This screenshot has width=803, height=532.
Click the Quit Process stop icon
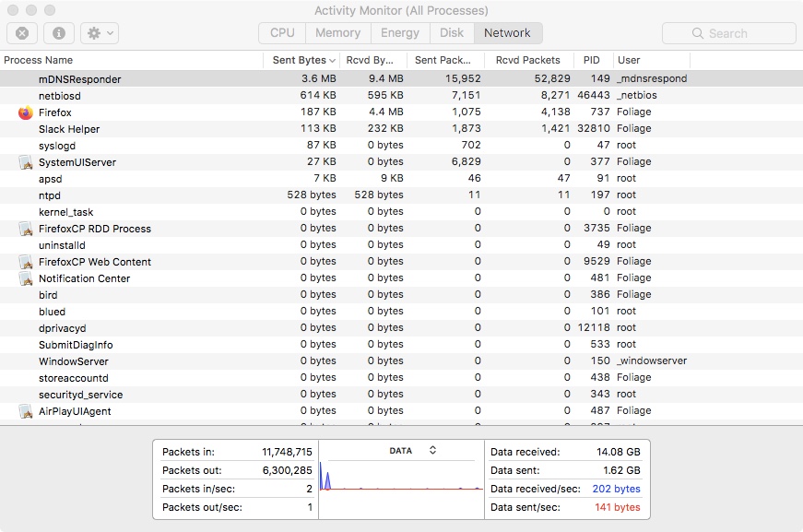tap(22, 33)
